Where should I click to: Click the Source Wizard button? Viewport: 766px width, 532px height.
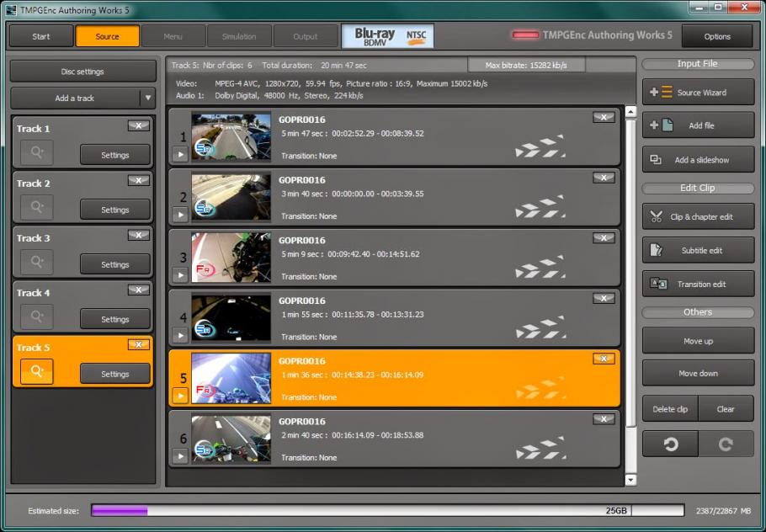[x=698, y=93]
